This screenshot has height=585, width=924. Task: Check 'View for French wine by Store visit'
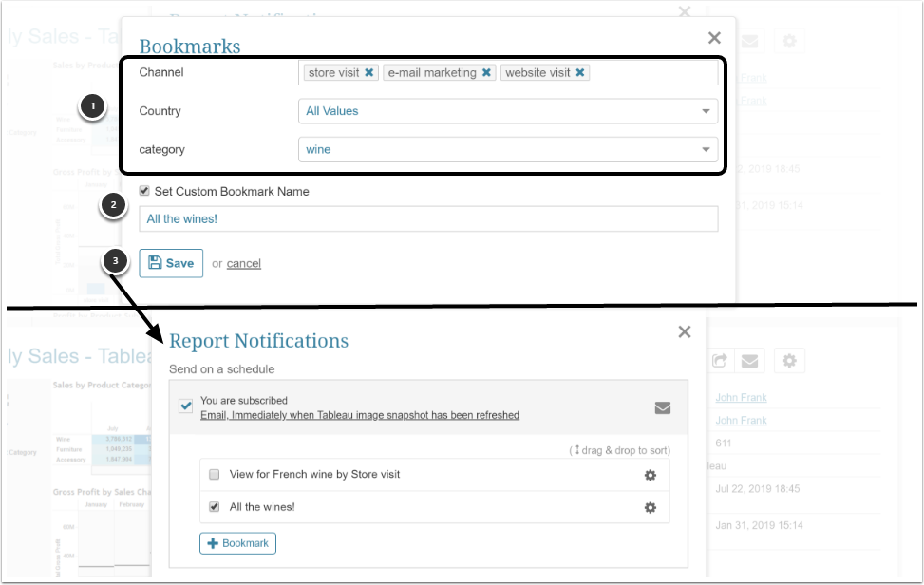pos(215,474)
